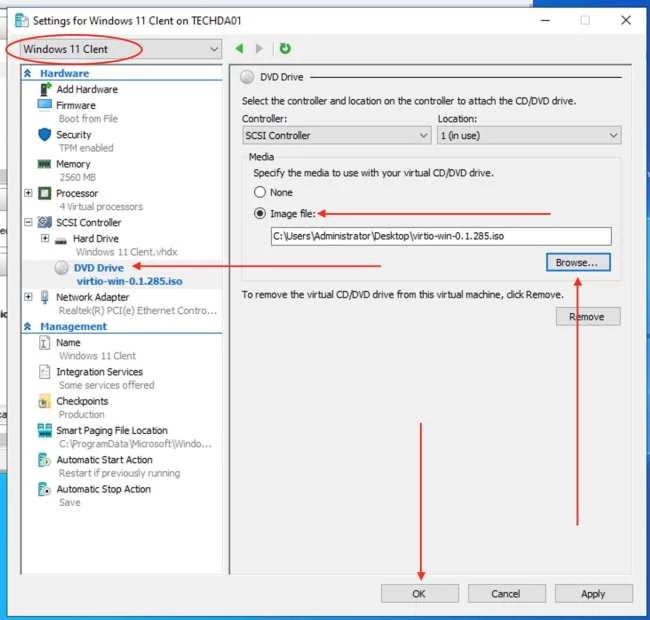This screenshot has width=650, height=620.
Task: Select Smart Paging File Location
Action: pos(112,431)
